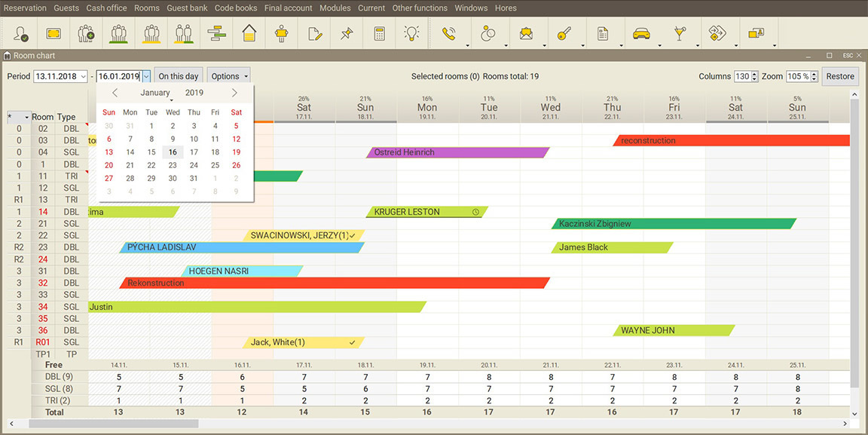Image resolution: width=868 pixels, height=435 pixels.
Task: Open the period start date dropdown
Action: 82,76
